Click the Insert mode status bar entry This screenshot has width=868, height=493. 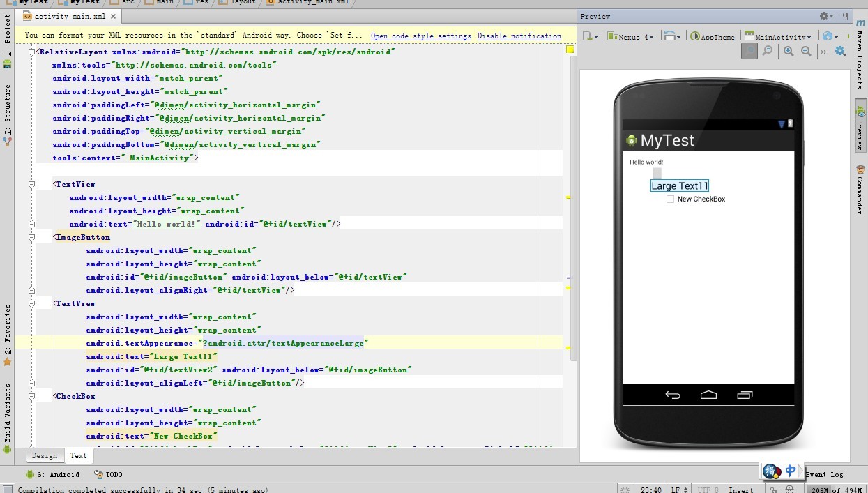(740, 490)
